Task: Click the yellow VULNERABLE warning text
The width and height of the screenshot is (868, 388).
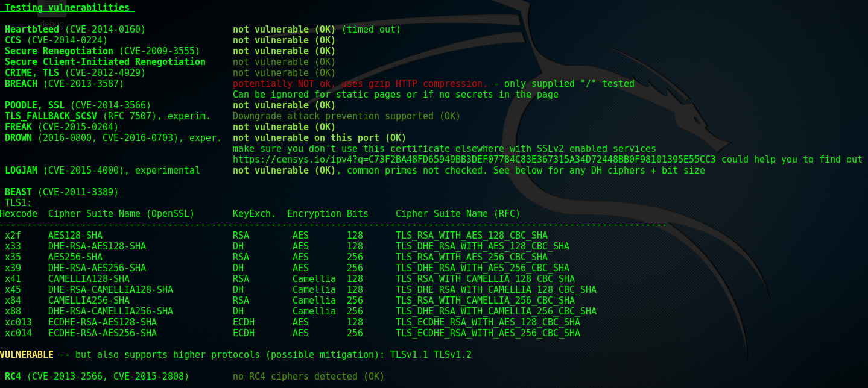Action: tap(27, 355)
